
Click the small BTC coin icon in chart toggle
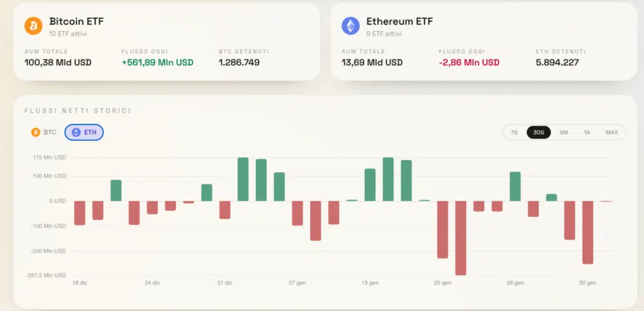(x=35, y=132)
